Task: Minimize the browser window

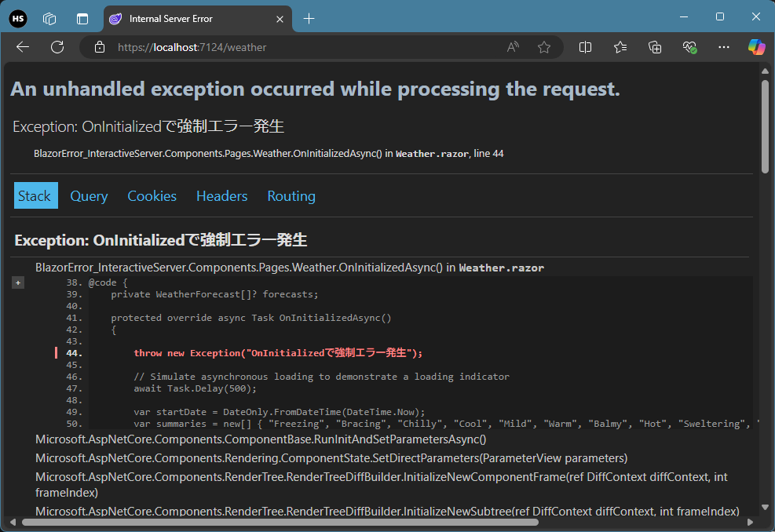Action: (x=684, y=16)
